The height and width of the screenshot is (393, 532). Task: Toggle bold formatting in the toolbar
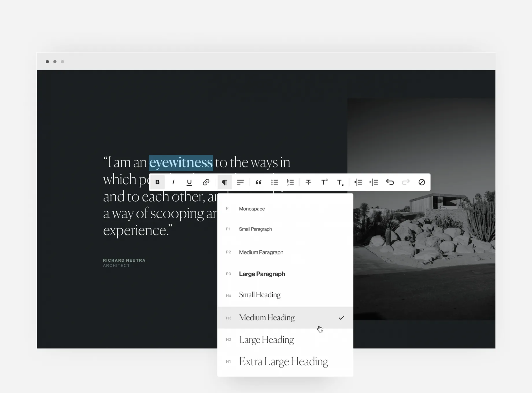click(x=157, y=182)
